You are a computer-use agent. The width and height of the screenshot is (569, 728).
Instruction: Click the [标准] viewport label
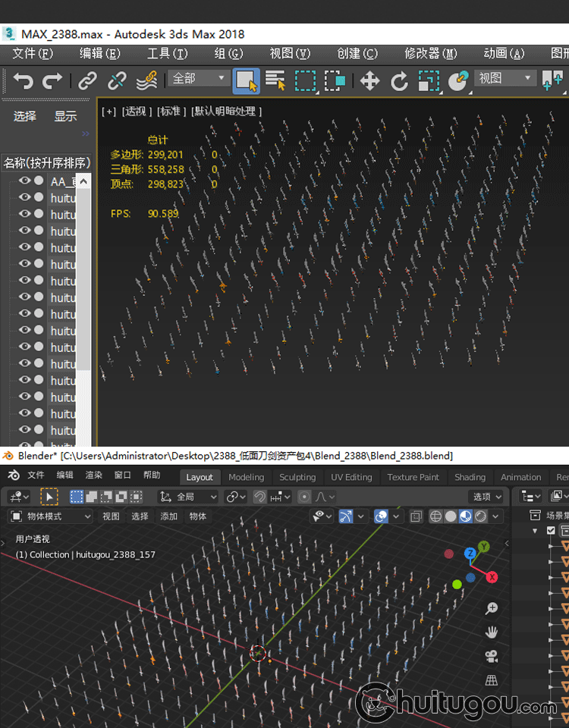click(171, 111)
